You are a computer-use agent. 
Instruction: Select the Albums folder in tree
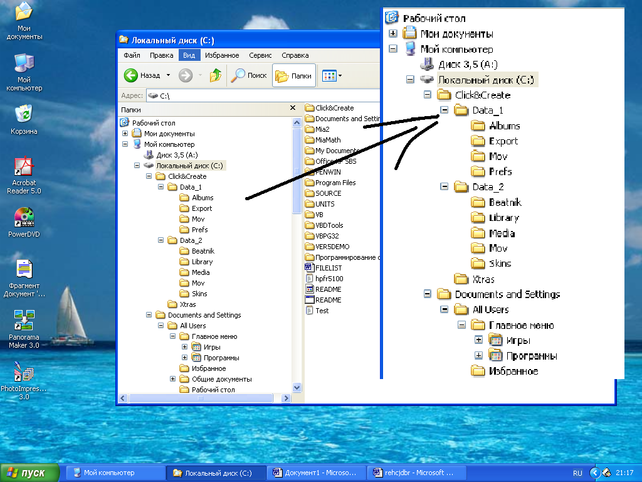tap(202, 198)
